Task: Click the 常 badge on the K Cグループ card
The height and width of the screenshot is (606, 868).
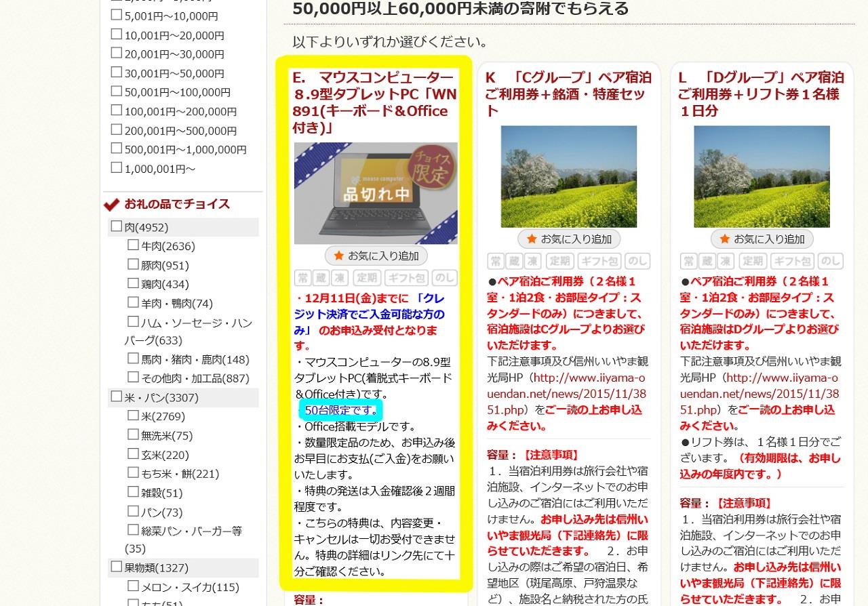Action: tap(496, 260)
